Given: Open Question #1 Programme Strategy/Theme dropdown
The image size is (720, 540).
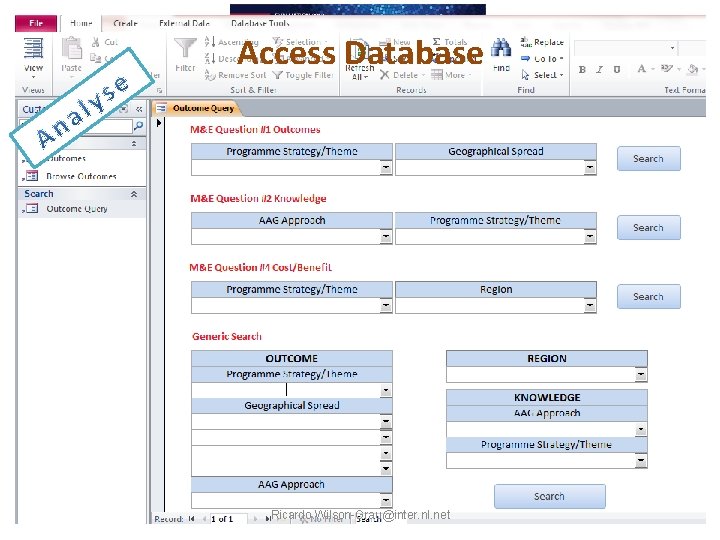Looking at the screenshot, I should point(386,168).
